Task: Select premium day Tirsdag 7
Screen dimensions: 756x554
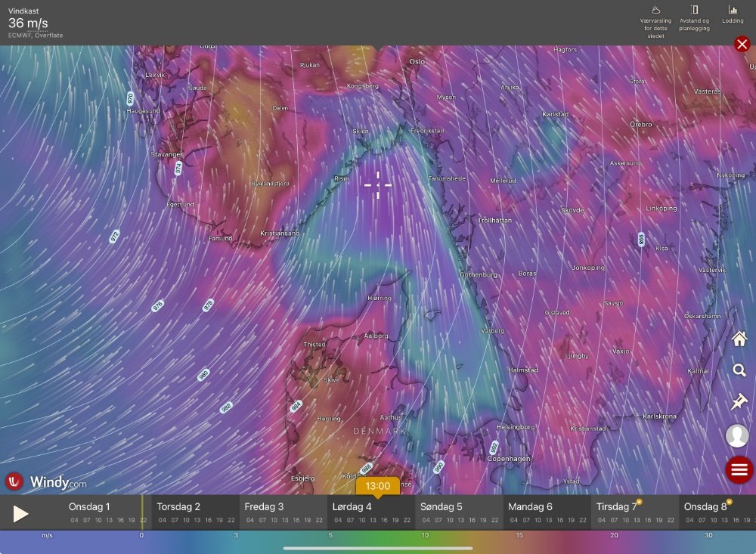Action: (x=617, y=506)
